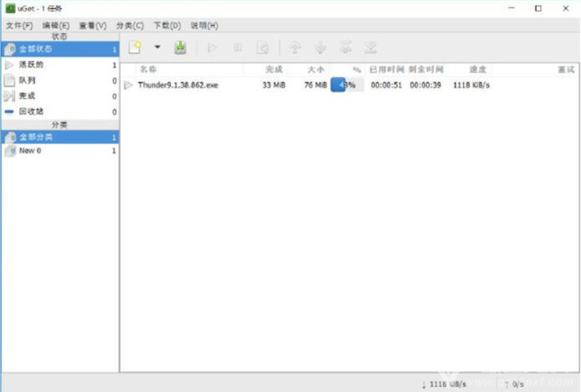This screenshot has height=392, width=581.
Task: Close the uGet window
Action: click(565, 8)
